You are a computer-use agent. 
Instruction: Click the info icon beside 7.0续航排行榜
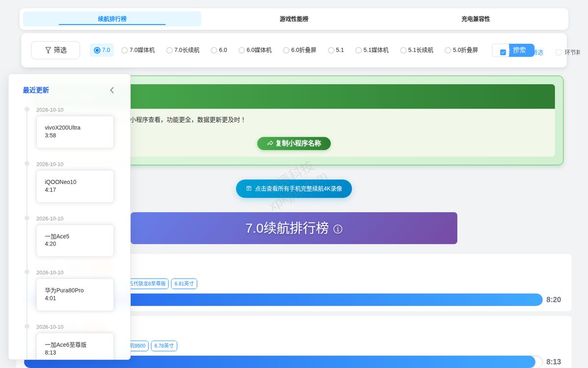(x=338, y=229)
